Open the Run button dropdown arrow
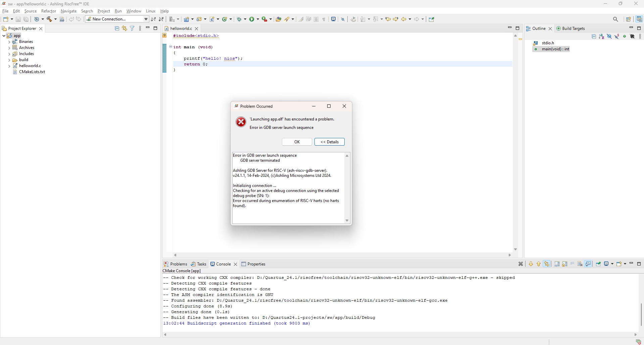Screen dimensions: 644x345 tap(258, 19)
